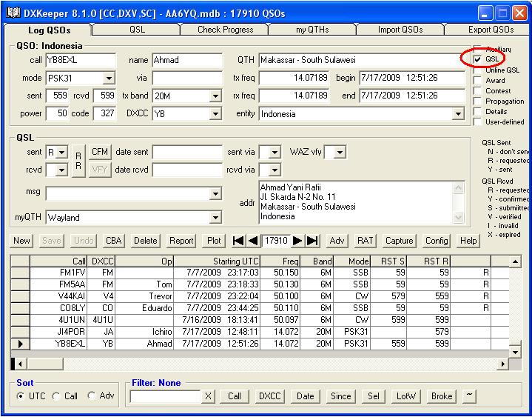Screen dimensions: 532x417
Task: Enable the Contest panel checkbox
Action: [478, 90]
